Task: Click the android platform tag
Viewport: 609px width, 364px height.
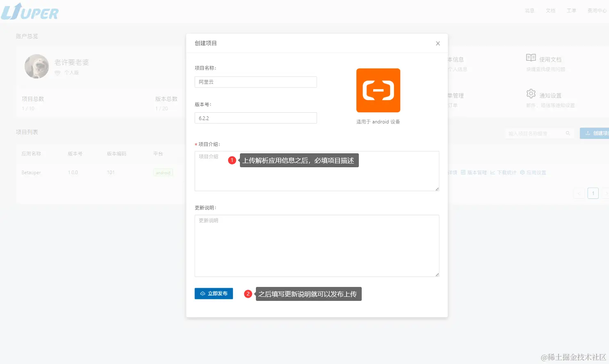Action: pos(163,173)
